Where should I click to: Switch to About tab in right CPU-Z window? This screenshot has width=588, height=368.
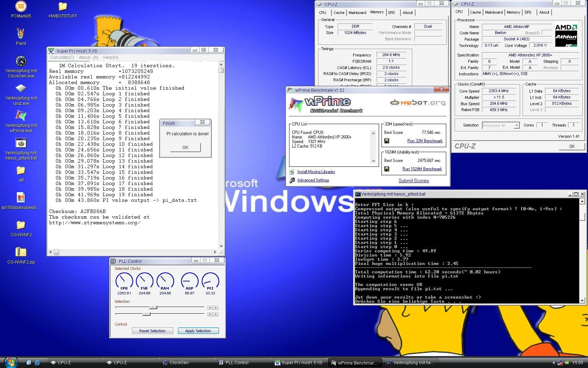point(544,12)
